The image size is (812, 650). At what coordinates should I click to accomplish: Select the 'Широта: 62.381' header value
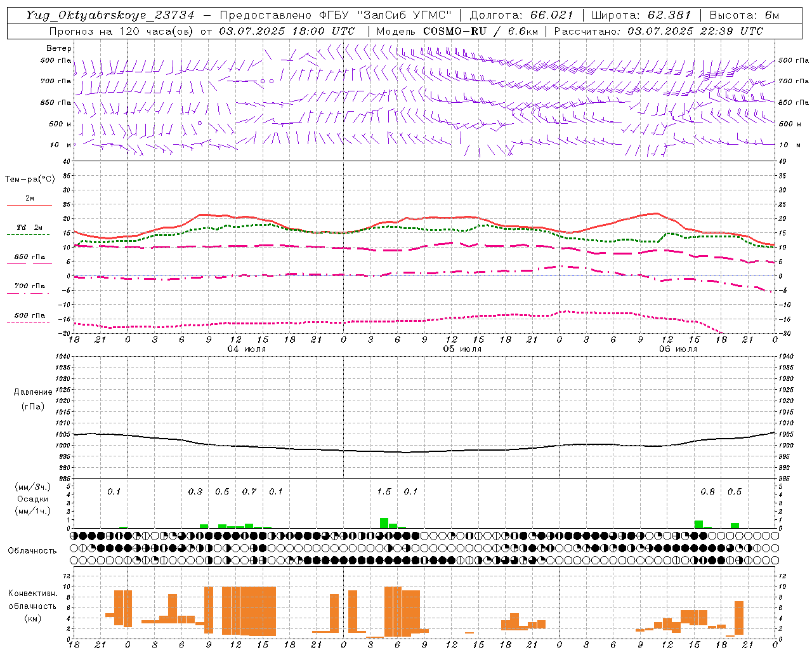pos(641,15)
